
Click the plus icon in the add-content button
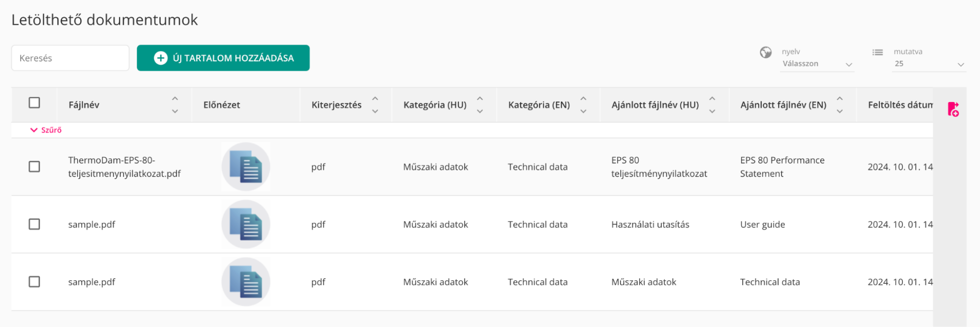point(160,58)
